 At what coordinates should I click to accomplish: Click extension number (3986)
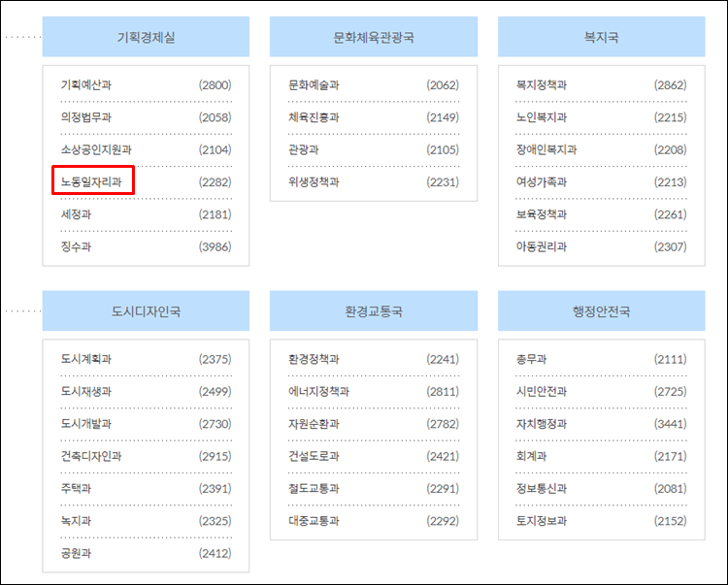(x=215, y=246)
